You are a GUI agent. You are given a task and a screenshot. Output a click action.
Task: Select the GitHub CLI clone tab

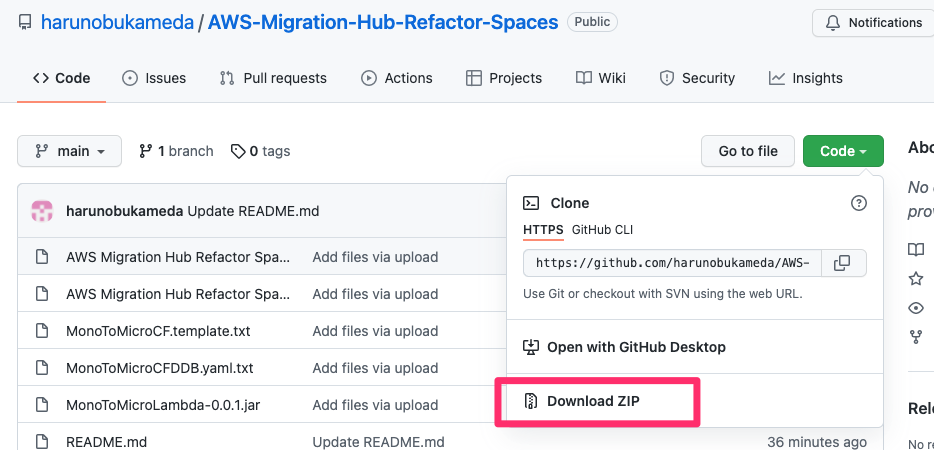click(x=602, y=229)
